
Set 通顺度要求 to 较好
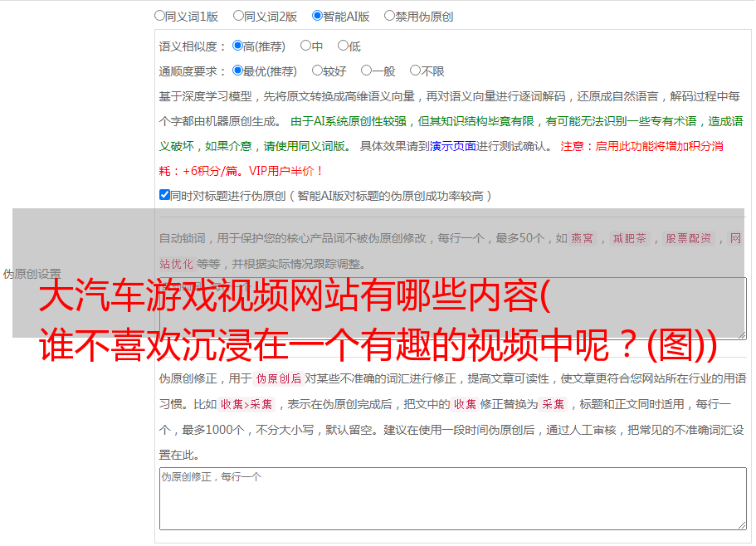(317, 71)
